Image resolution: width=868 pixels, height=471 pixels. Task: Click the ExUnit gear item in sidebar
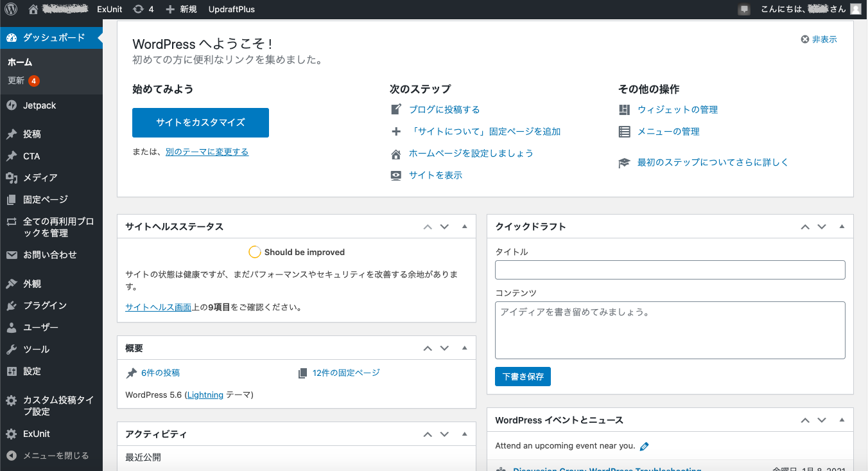pos(51,434)
